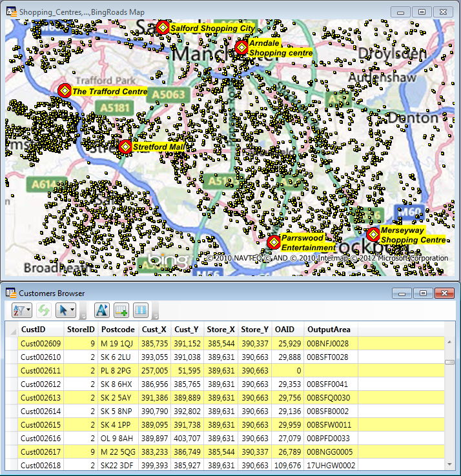Screen dimensions: 461x476
Task: Click the Store_X column header
Action: click(221, 330)
